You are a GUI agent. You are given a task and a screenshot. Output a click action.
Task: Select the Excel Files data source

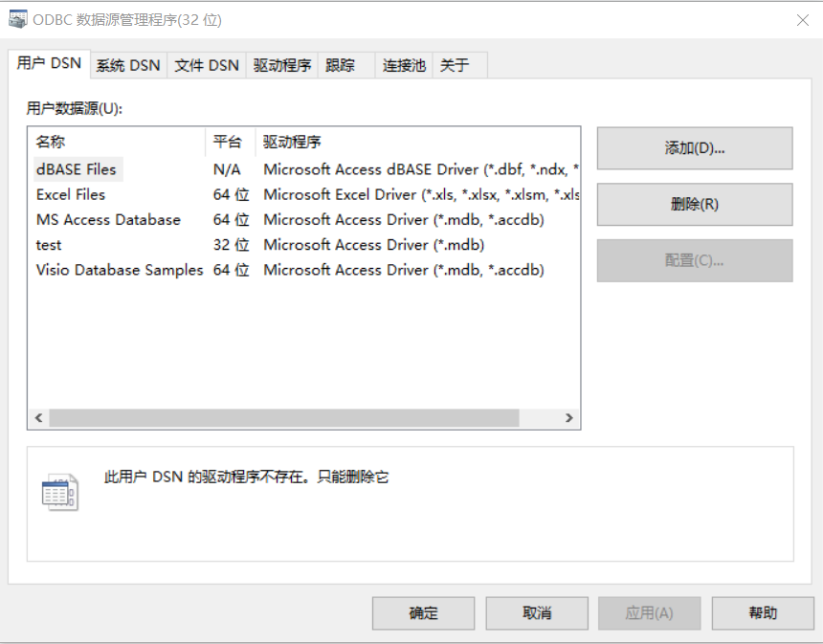(71, 194)
